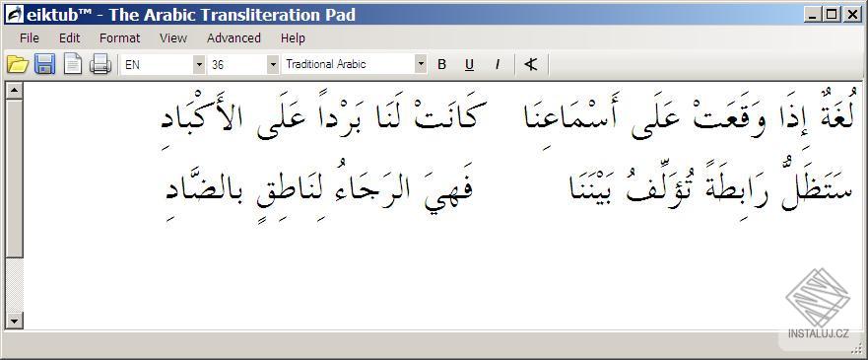Open the View menu

pos(173,38)
